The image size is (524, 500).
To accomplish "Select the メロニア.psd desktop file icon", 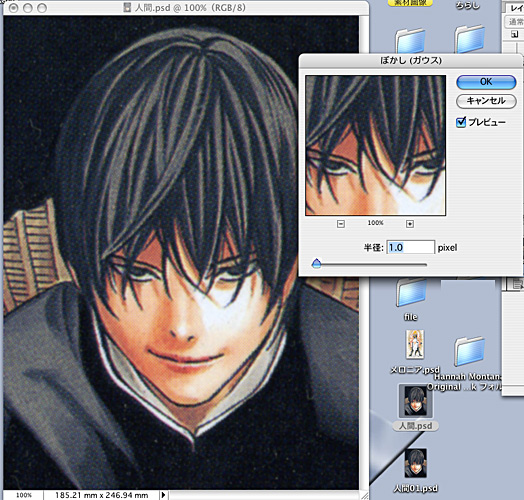I will click(x=415, y=344).
